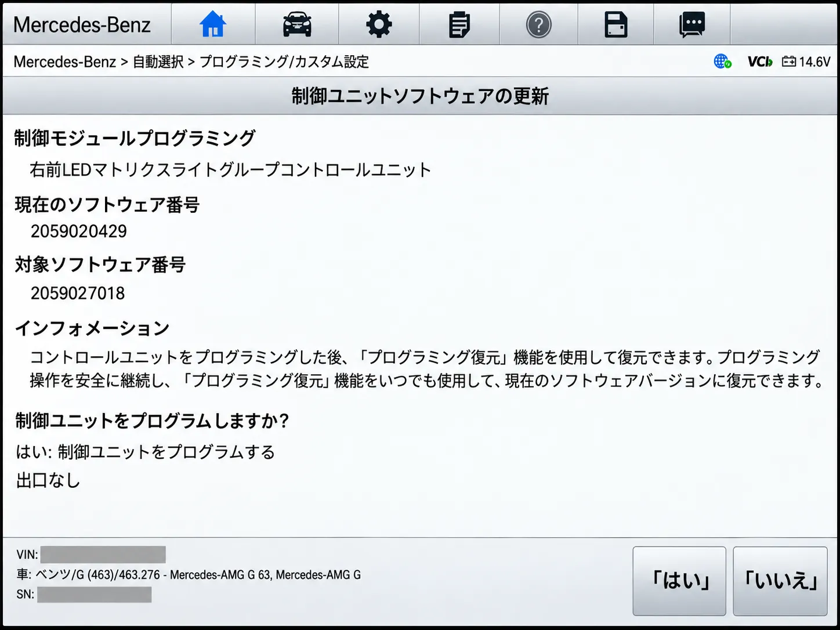Click the Mercedes-Benz brand title

pyautogui.click(x=82, y=24)
